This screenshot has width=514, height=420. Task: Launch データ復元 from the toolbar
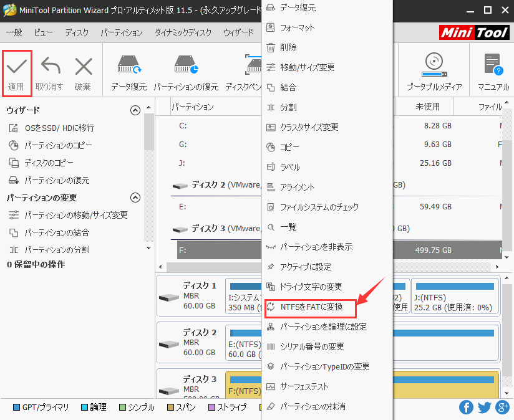tap(129, 74)
